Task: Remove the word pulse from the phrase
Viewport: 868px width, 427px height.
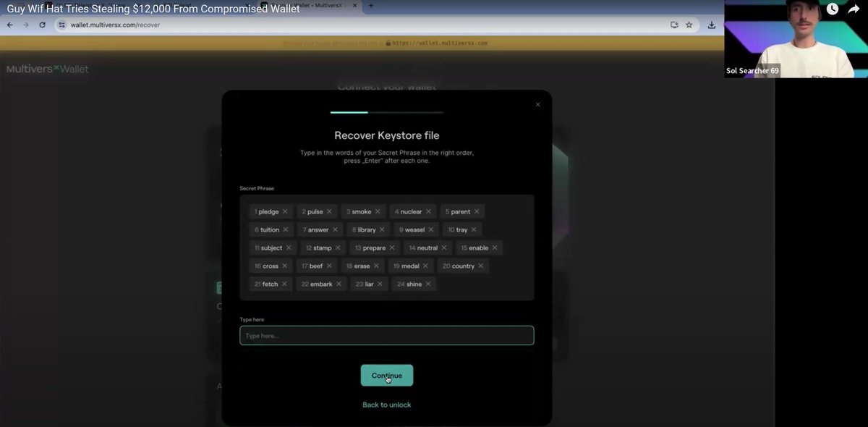Action: 329,211
